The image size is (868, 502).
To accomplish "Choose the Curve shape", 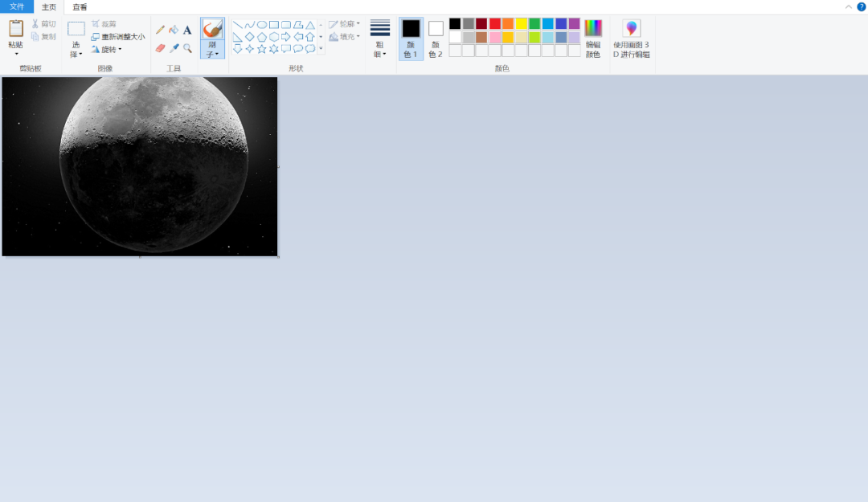I will pyautogui.click(x=250, y=25).
